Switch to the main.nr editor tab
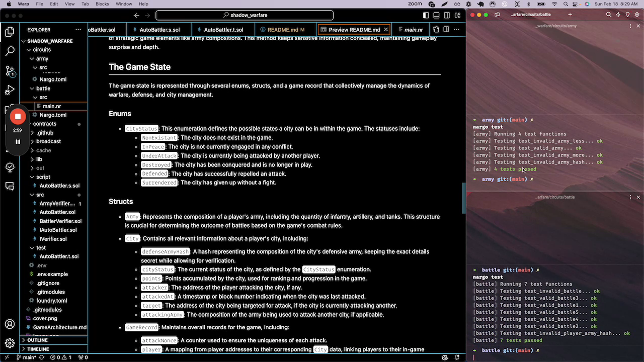This screenshot has width=644, height=362. [414, 30]
